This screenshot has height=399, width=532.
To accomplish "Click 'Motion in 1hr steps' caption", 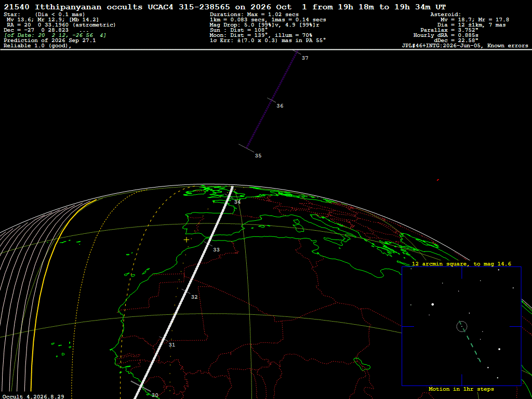I will tap(461, 389).
